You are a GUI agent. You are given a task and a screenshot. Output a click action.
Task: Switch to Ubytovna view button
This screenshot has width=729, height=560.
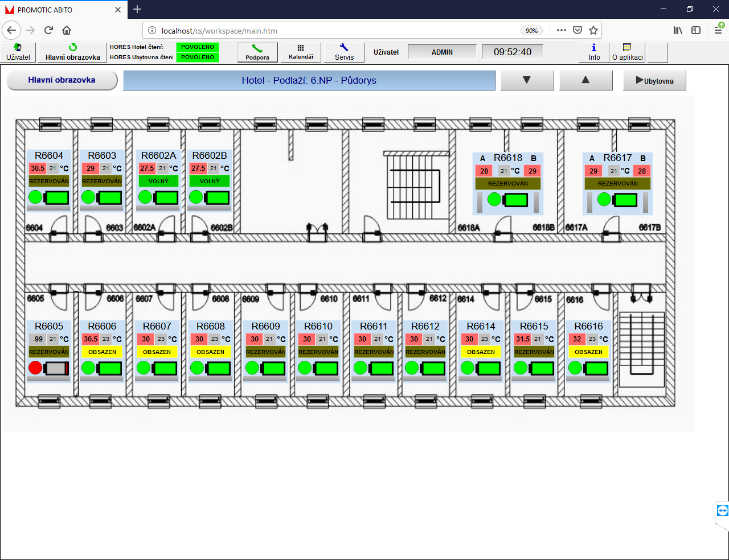click(x=654, y=81)
